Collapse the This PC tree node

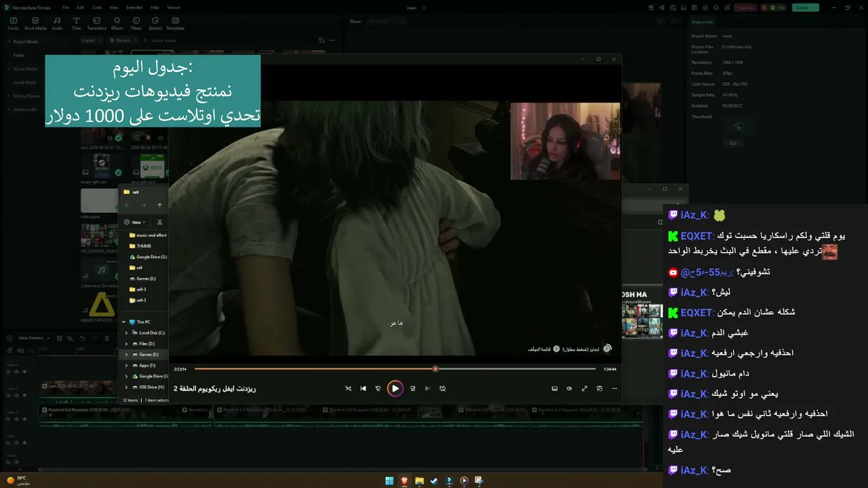pyautogui.click(x=123, y=322)
